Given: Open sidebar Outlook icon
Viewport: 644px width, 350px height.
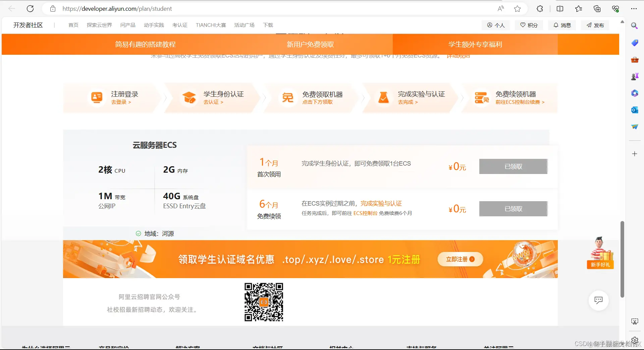Looking at the screenshot, I should (x=634, y=110).
